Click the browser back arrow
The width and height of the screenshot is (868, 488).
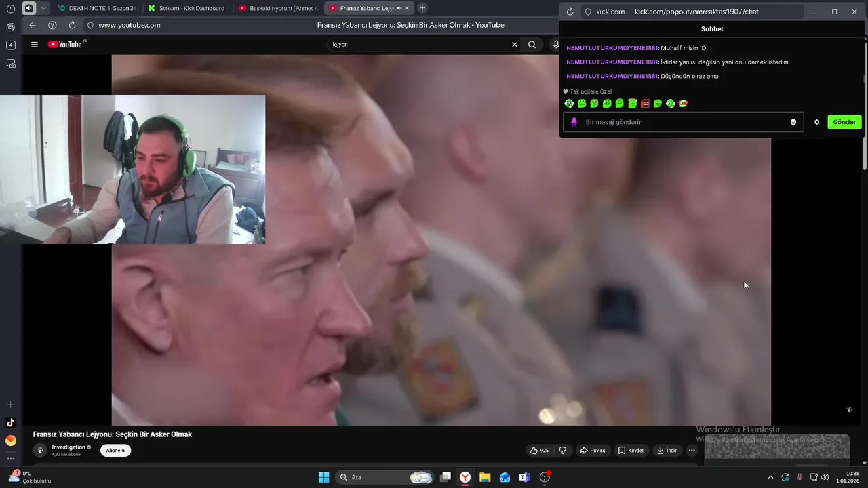(x=33, y=25)
